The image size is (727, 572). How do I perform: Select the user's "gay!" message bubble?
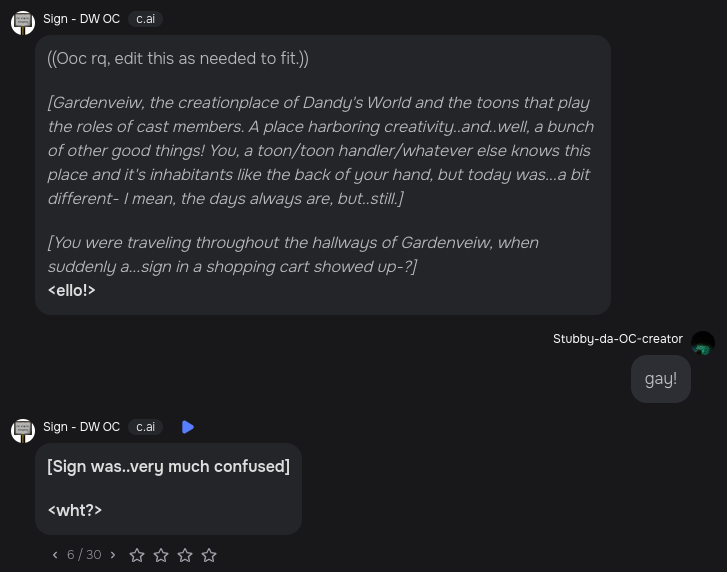[660, 379]
